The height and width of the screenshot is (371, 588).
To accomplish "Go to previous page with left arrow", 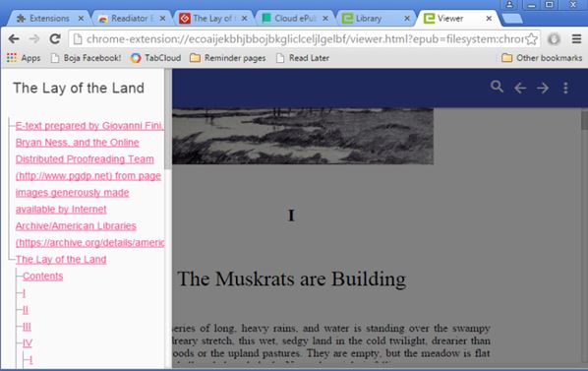I will click(x=520, y=89).
